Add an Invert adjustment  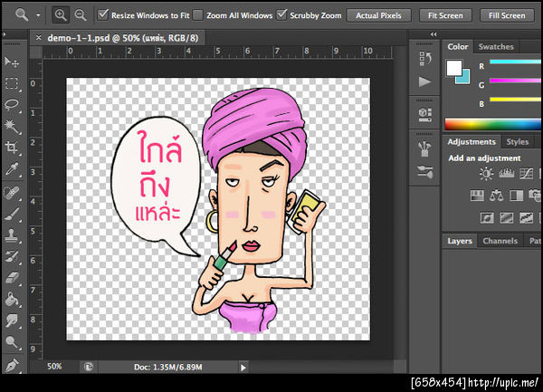[x=487, y=218]
